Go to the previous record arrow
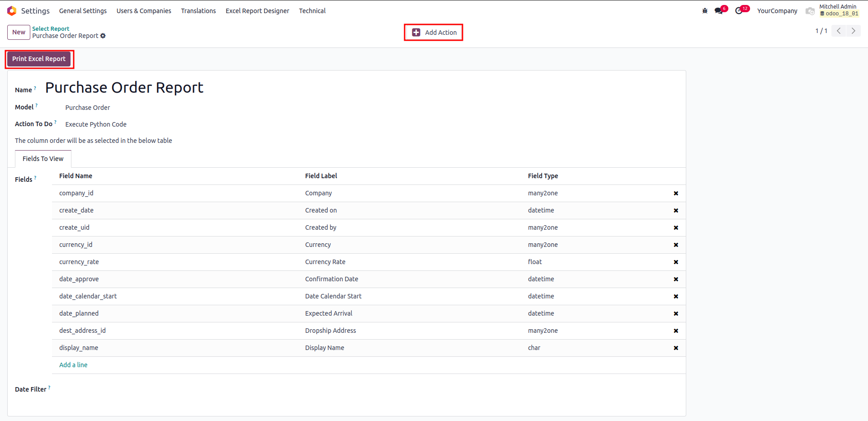Screen dimensions: 868x421 click(839, 31)
